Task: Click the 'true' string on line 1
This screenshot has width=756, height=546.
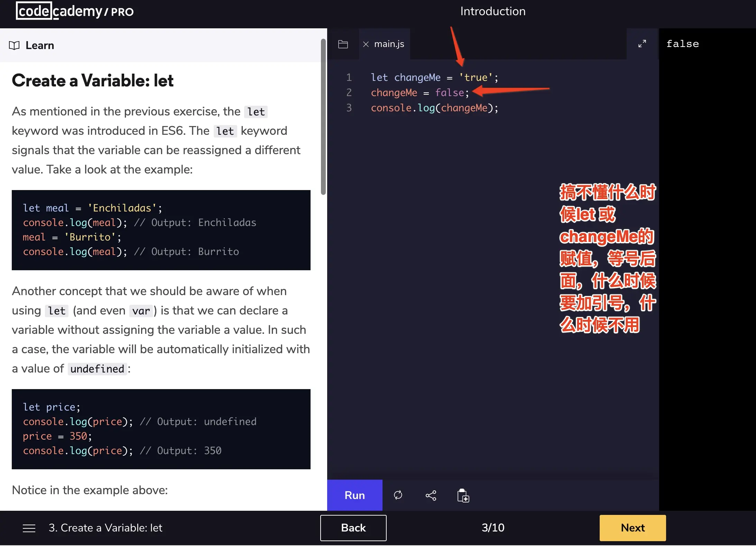Action: tap(476, 77)
